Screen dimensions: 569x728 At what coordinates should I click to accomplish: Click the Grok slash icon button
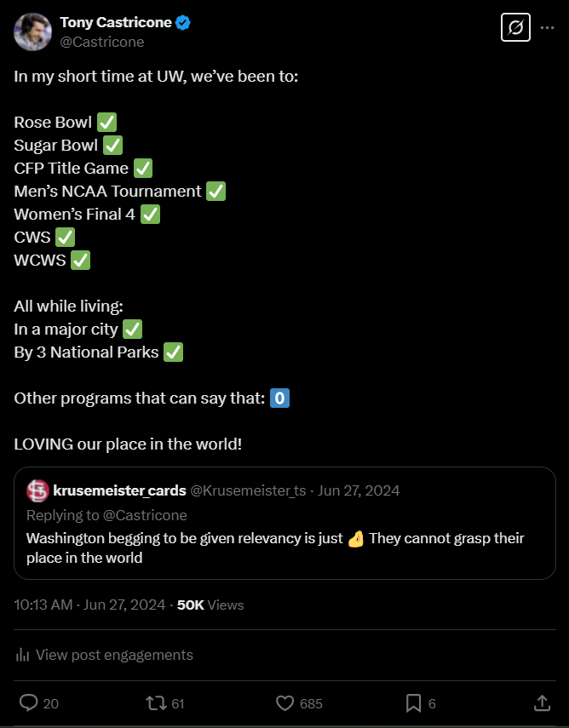click(x=515, y=27)
